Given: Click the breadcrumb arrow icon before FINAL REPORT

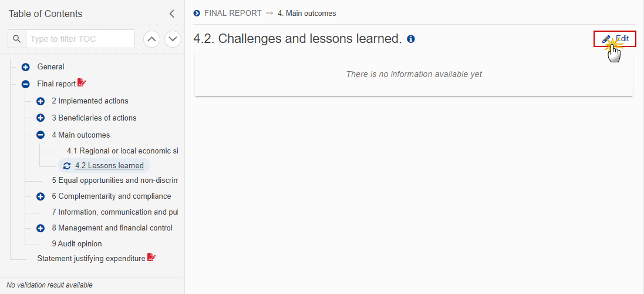Looking at the screenshot, I should coord(197,13).
